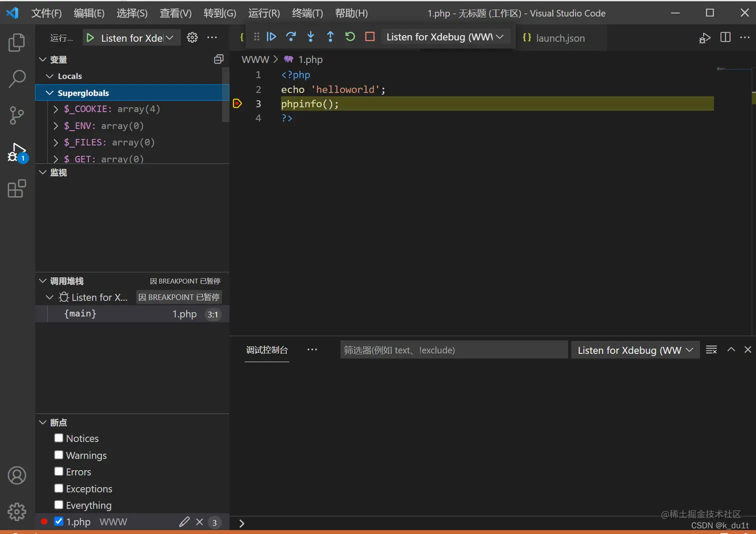This screenshot has height=534, width=756.
Task: Open the 运行(R) menu
Action: [x=264, y=13]
